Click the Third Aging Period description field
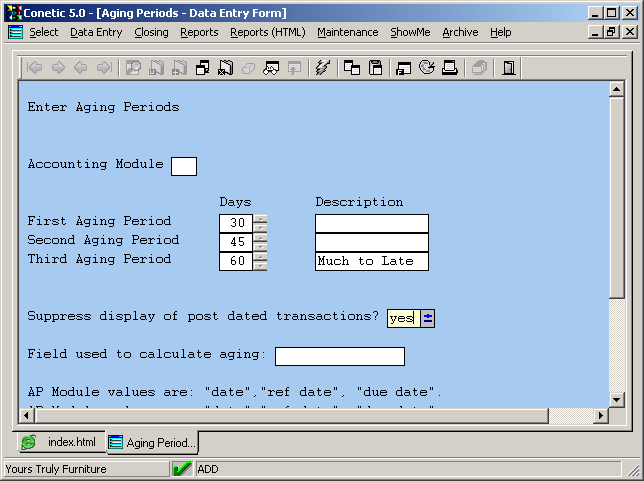The width and height of the screenshot is (644, 481). 371,261
